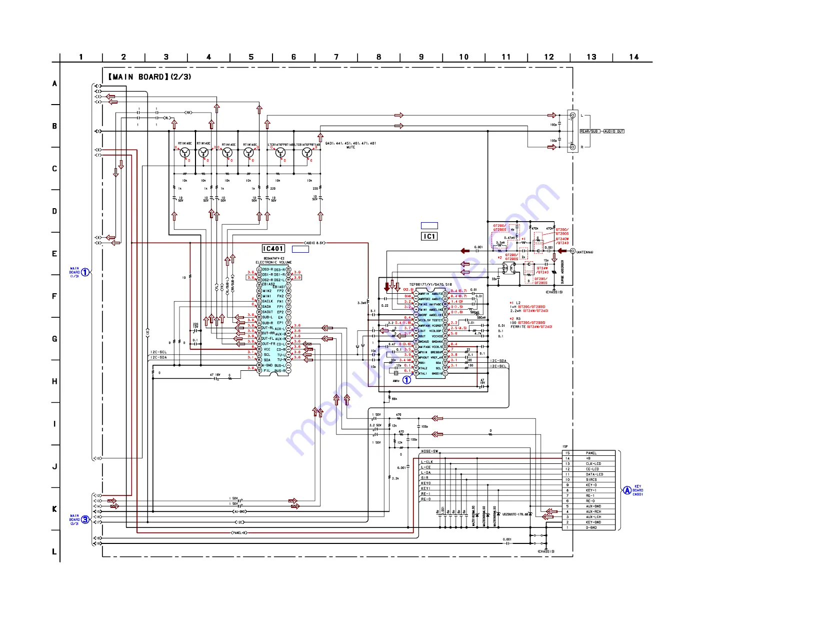The image size is (840, 632).
Task: Click the "REAR/SUB" output label box
Action: (x=589, y=132)
